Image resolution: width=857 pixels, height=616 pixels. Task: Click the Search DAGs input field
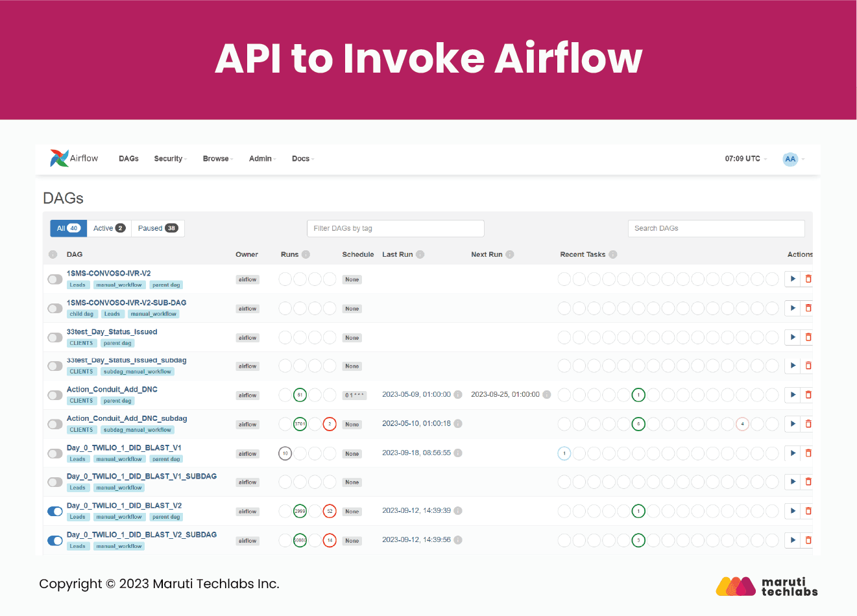click(x=716, y=228)
